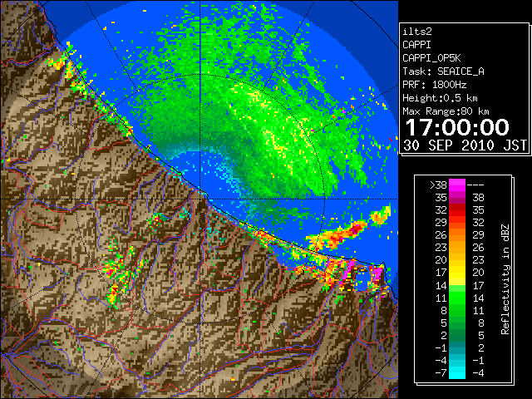Click the '-7' legend value
The image size is (532, 399).
click(441, 373)
